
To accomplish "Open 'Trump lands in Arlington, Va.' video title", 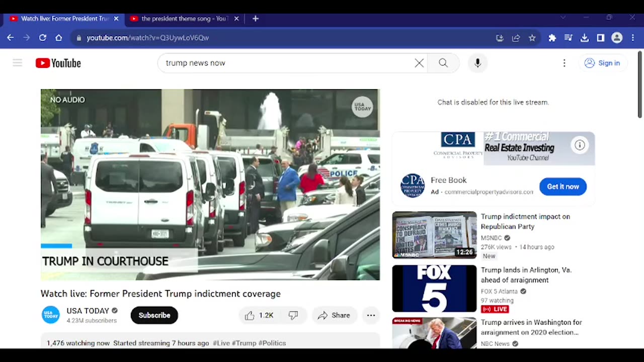I will (526, 275).
